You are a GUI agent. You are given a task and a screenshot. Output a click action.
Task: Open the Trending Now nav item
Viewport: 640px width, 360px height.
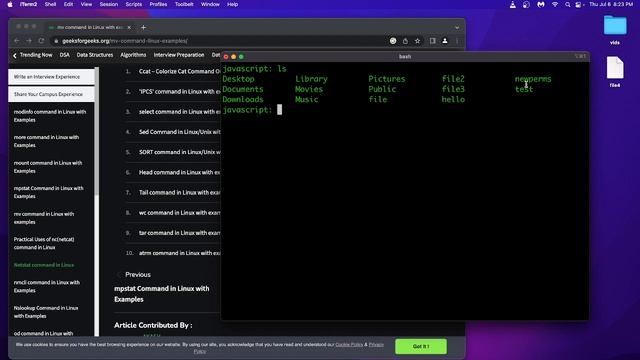tap(36, 55)
